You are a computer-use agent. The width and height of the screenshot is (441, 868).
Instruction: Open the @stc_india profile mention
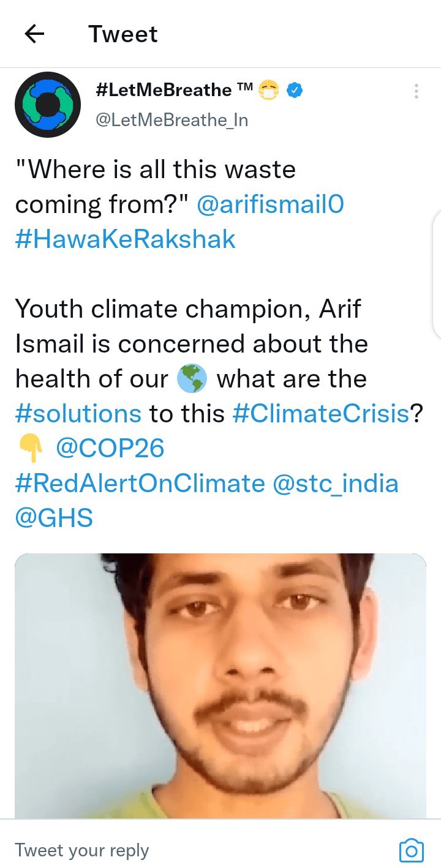(335, 484)
